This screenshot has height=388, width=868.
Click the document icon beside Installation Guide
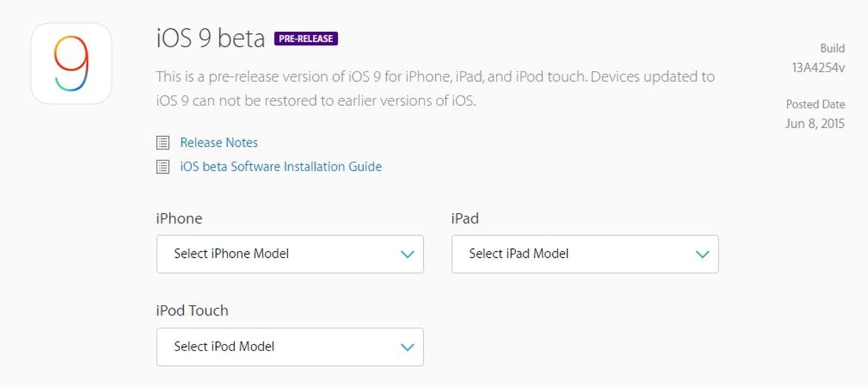tap(162, 167)
